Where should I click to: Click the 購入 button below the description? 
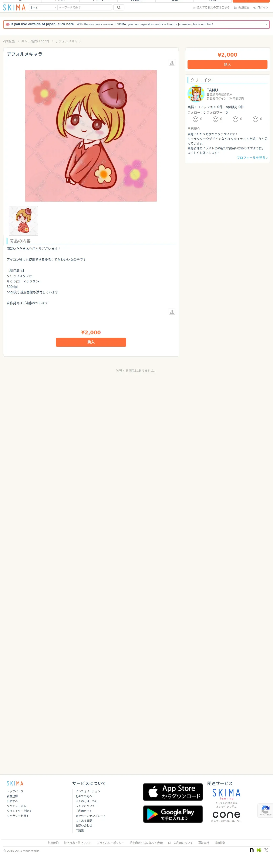pyautogui.click(x=91, y=342)
